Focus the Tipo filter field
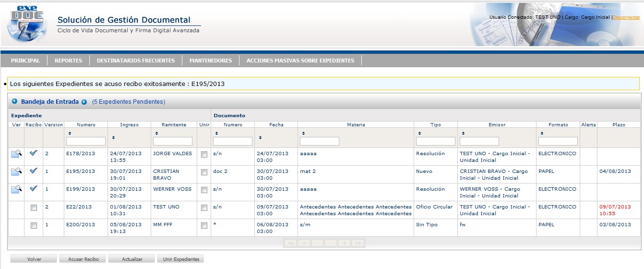Screen dimensions: 644x269 point(436,141)
